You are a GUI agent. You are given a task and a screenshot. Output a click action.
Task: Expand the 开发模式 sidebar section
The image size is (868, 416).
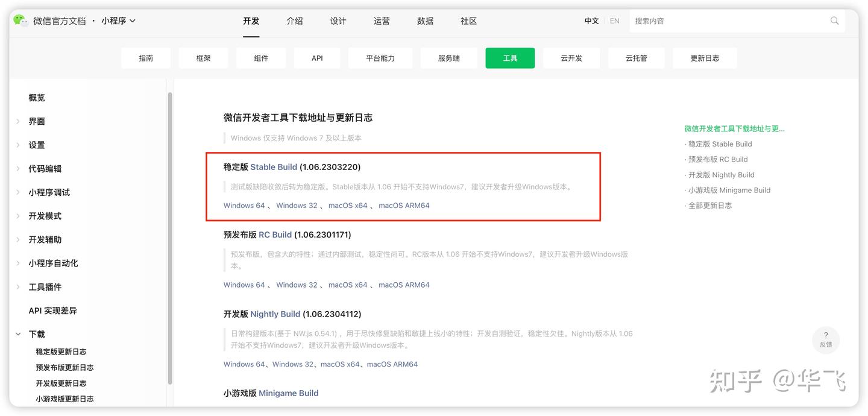coord(18,216)
